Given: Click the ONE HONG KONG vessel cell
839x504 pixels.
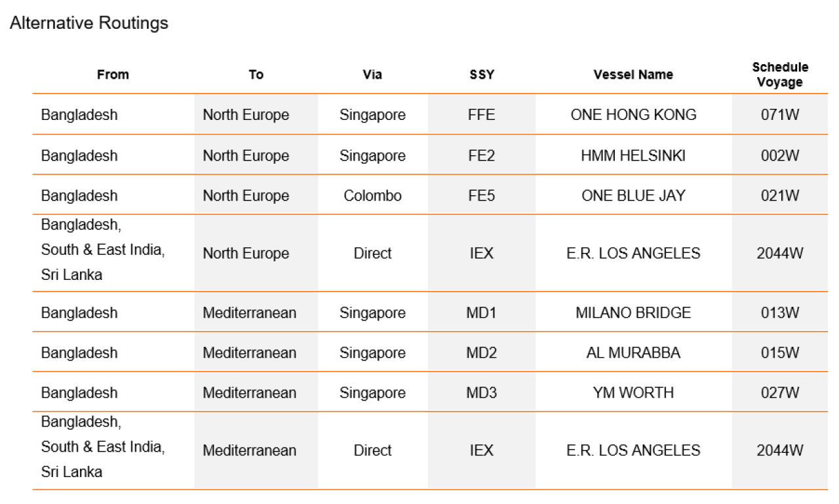Looking at the screenshot, I should tap(633, 115).
